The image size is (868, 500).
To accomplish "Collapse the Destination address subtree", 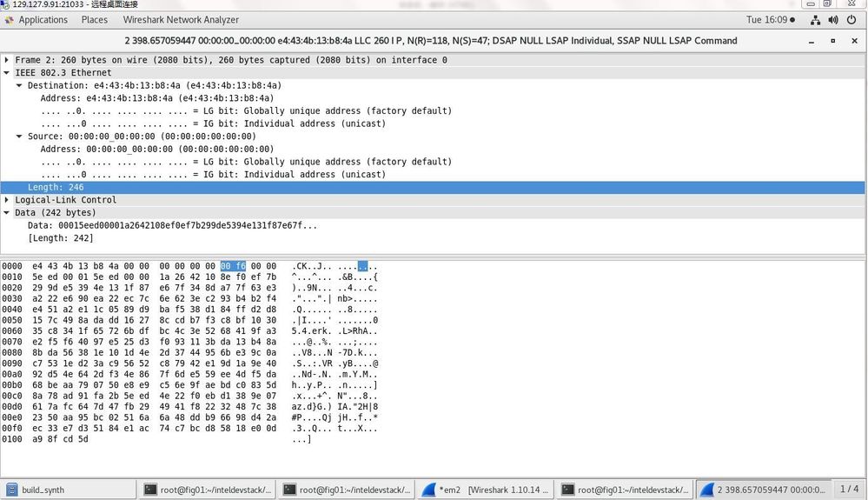I will tap(19, 85).
